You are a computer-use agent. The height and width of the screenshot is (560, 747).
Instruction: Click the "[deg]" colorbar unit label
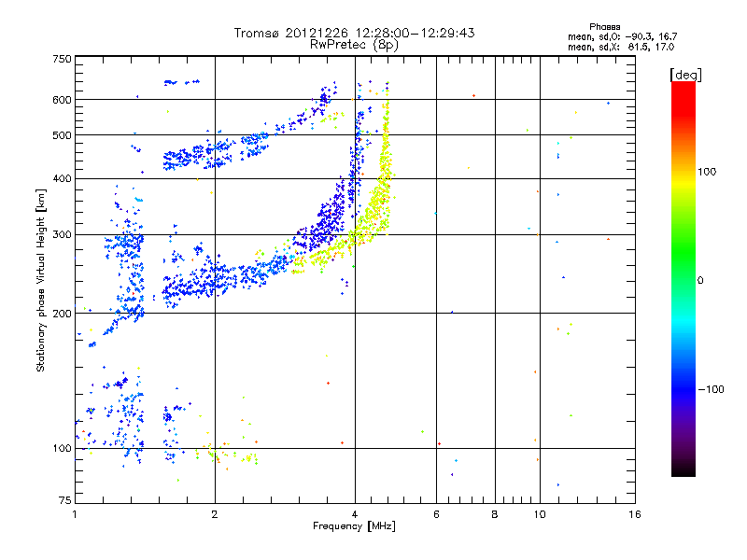coord(685,75)
